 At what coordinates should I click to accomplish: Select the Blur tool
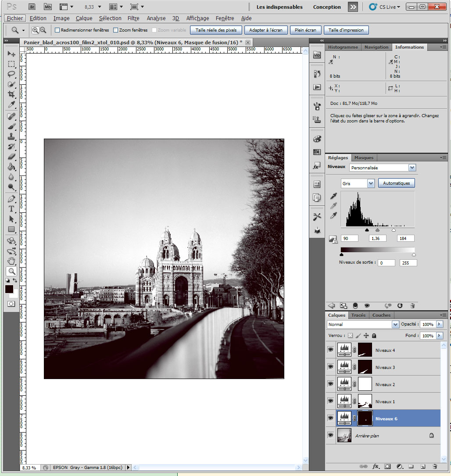click(x=11, y=177)
